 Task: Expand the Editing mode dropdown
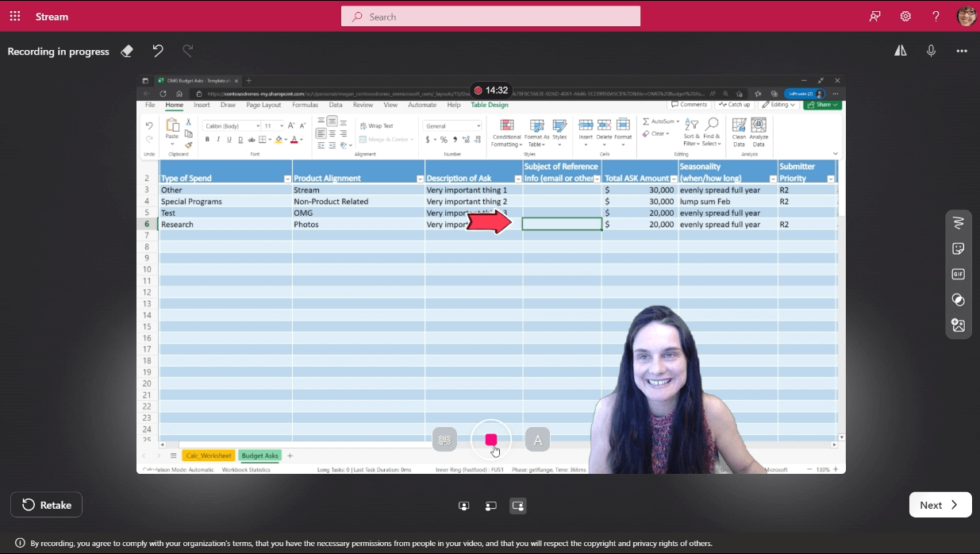[779, 105]
